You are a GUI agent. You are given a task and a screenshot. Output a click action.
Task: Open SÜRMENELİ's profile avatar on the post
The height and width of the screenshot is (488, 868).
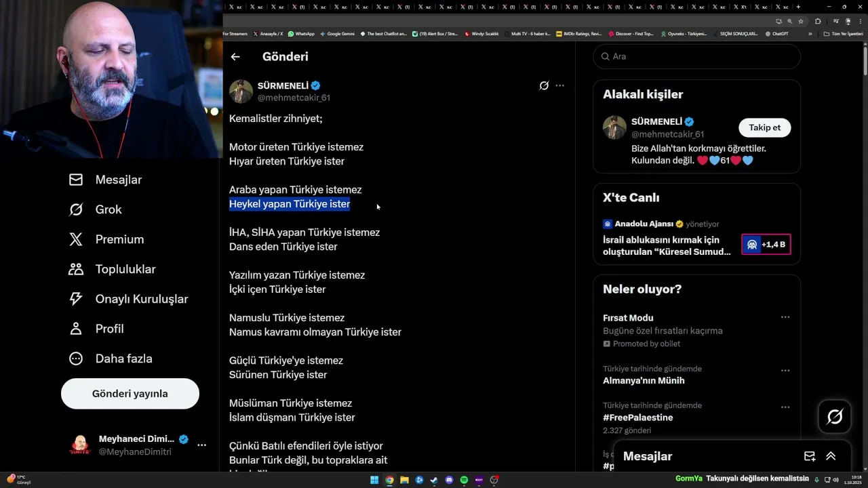coord(241,91)
